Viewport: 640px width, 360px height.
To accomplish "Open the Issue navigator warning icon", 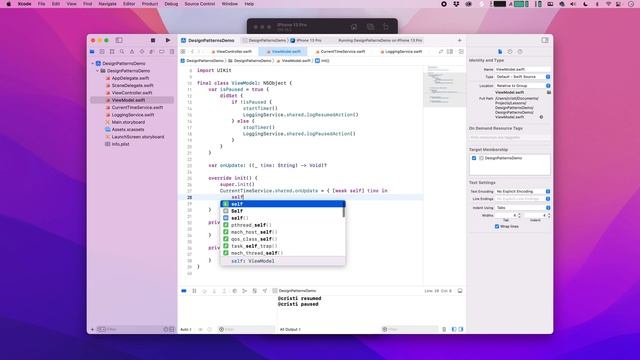I will pos(132,52).
